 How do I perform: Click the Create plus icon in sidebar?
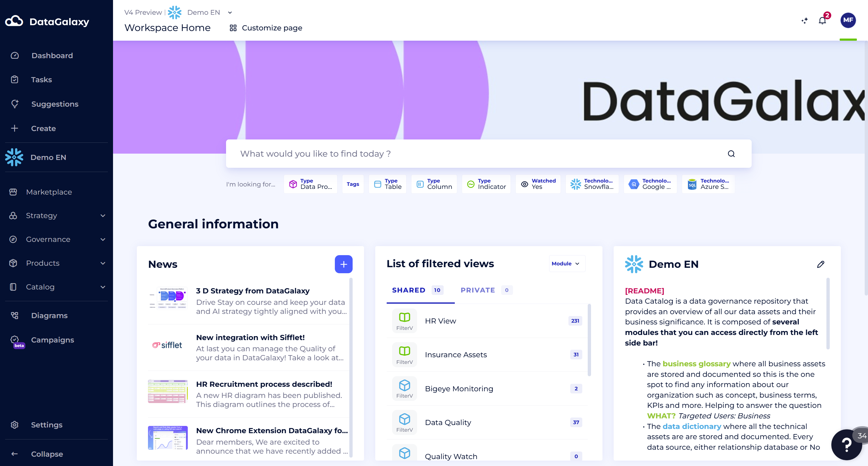pyautogui.click(x=14, y=128)
